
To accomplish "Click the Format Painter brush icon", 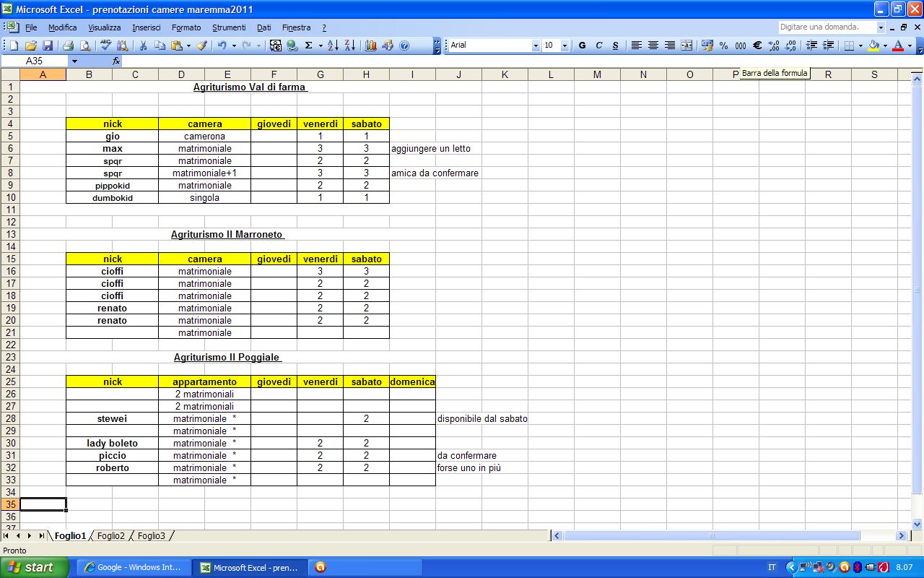I will point(202,46).
